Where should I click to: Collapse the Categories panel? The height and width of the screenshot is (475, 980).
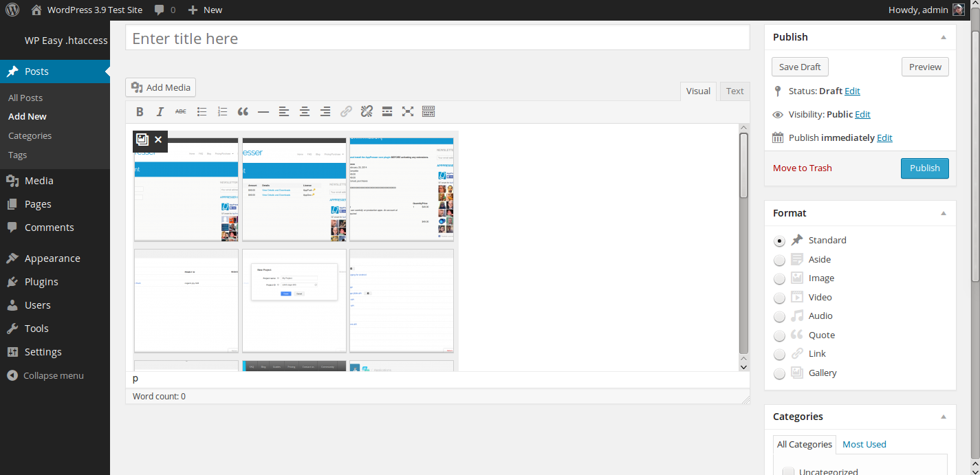point(944,417)
